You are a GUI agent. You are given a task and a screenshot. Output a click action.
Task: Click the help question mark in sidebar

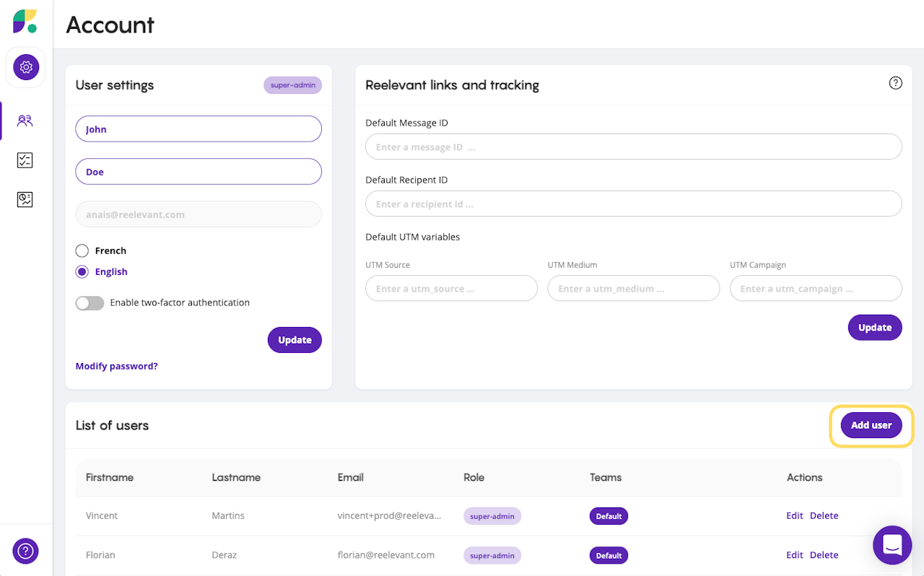(x=26, y=551)
